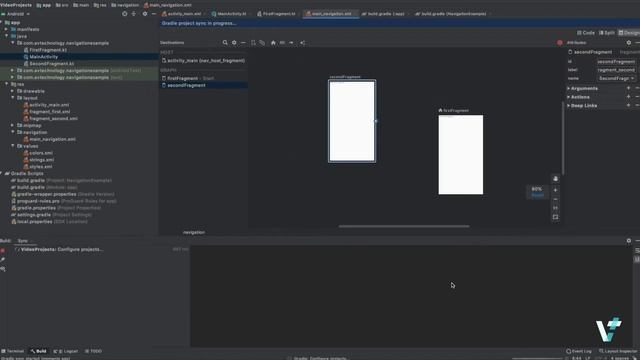Click the horizontal graph scrollbar

click(404, 226)
